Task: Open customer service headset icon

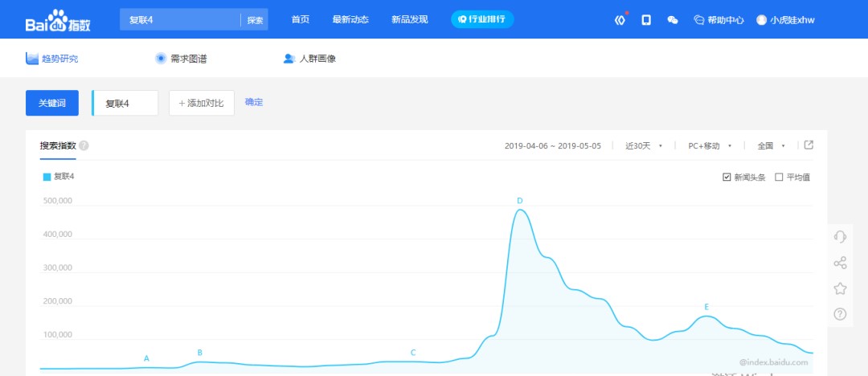Action: pos(840,236)
